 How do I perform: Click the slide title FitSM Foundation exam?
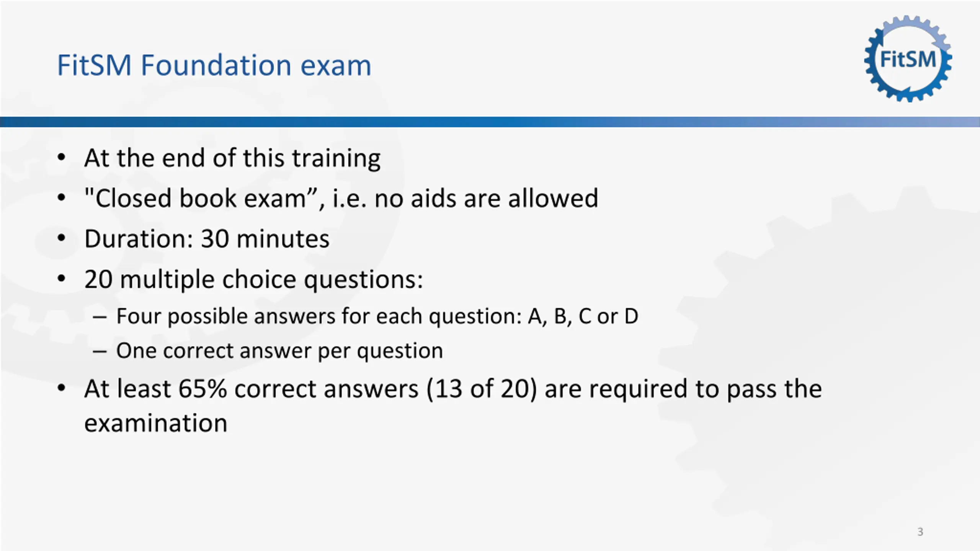click(x=214, y=65)
